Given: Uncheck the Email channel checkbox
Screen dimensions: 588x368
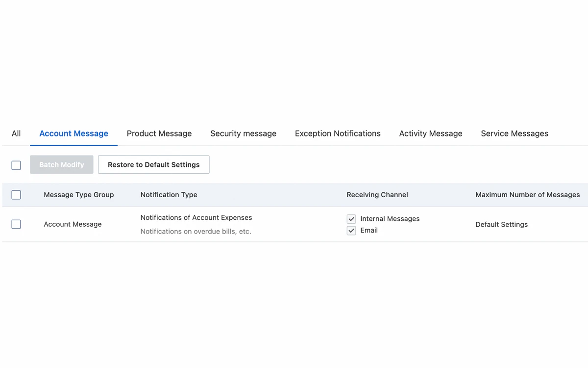Looking at the screenshot, I should (x=351, y=230).
